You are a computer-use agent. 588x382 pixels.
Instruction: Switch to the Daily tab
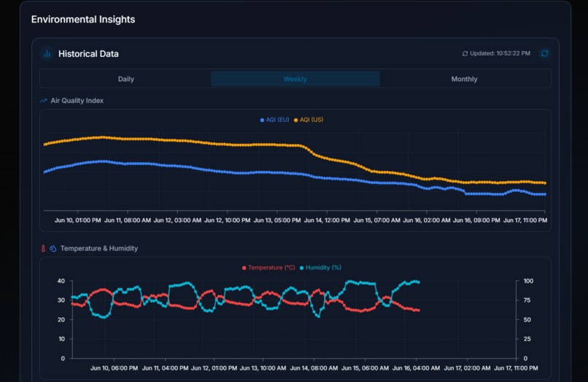[x=125, y=79]
